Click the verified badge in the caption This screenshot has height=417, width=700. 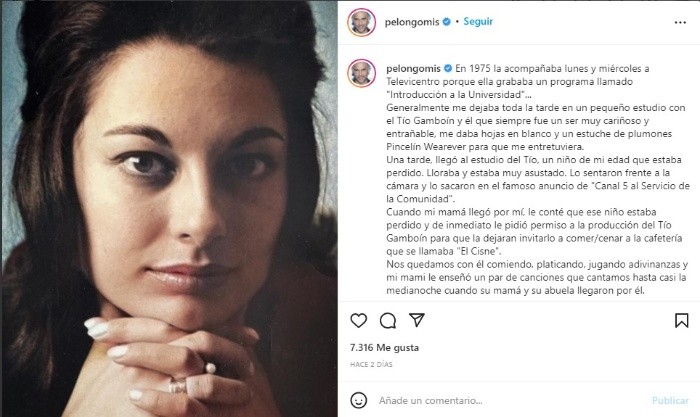point(448,68)
